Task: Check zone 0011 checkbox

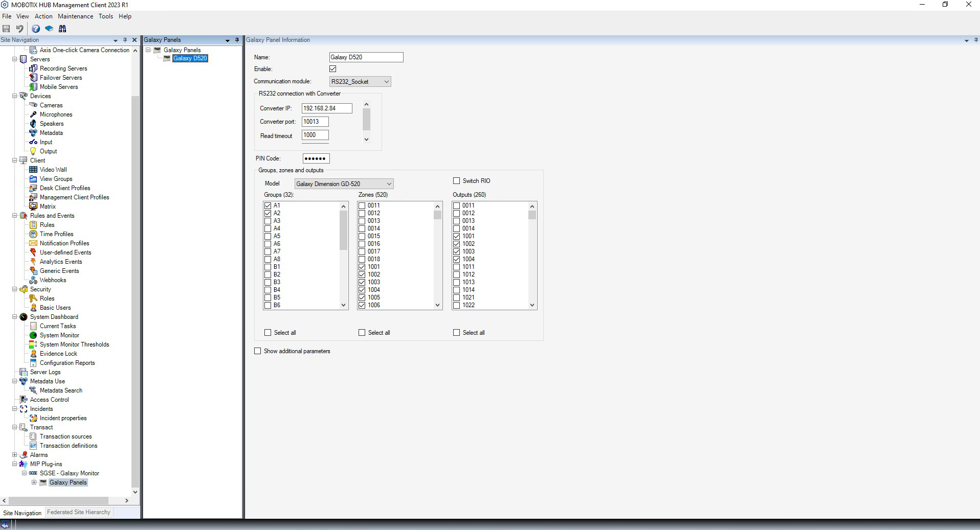Action: 362,205
